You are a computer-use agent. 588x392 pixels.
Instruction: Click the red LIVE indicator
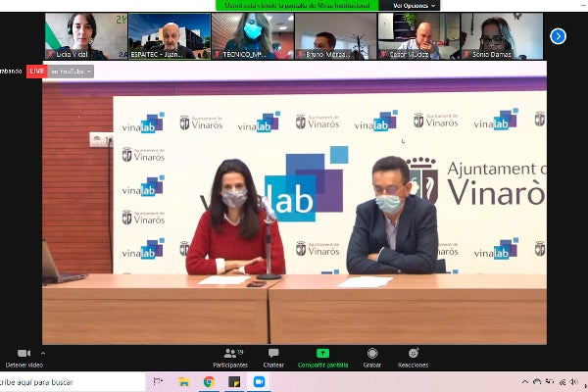point(37,72)
